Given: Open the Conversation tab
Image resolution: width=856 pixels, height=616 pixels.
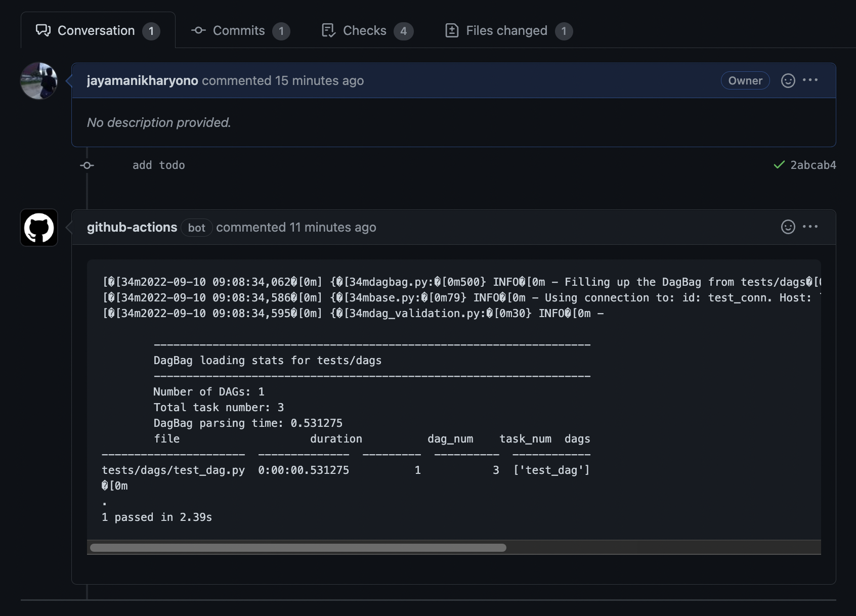Looking at the screenshot, I should 98,30.
